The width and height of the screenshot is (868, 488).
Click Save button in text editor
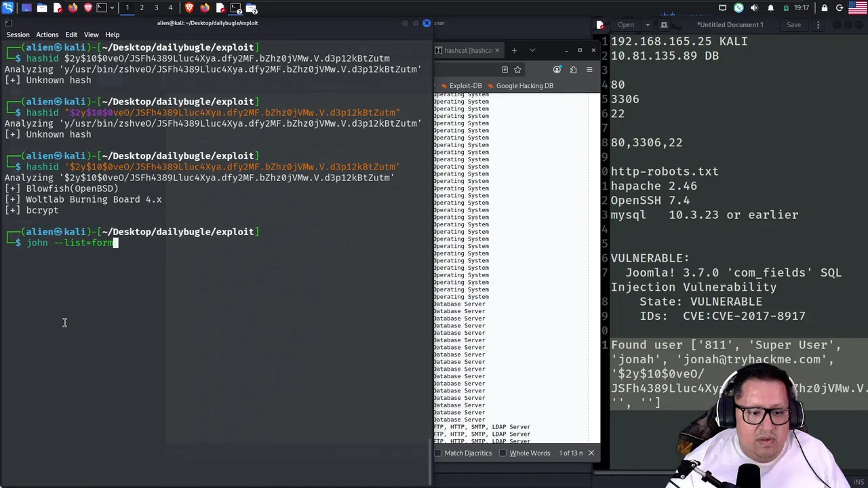pos(793,24)
